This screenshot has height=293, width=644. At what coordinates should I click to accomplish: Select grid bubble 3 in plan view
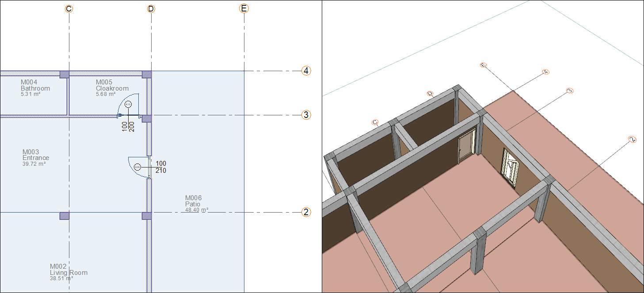tap(306, 115)
